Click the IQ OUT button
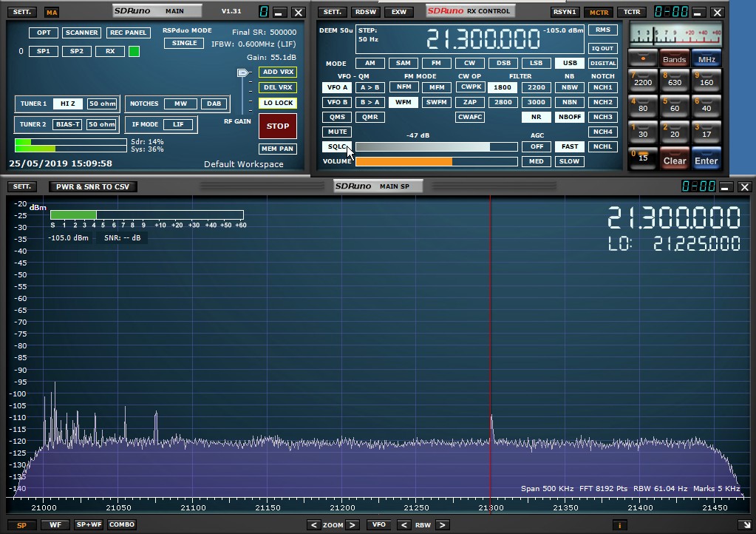 pos(603,48)
